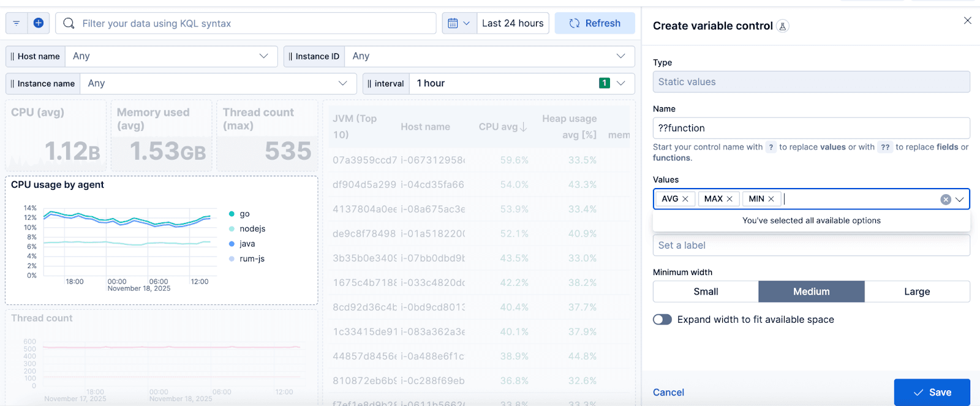Click the blue add filter plus icon
The width and height of the screenshot is (980, 406).
pyautogui.click(x=39, y=23)
